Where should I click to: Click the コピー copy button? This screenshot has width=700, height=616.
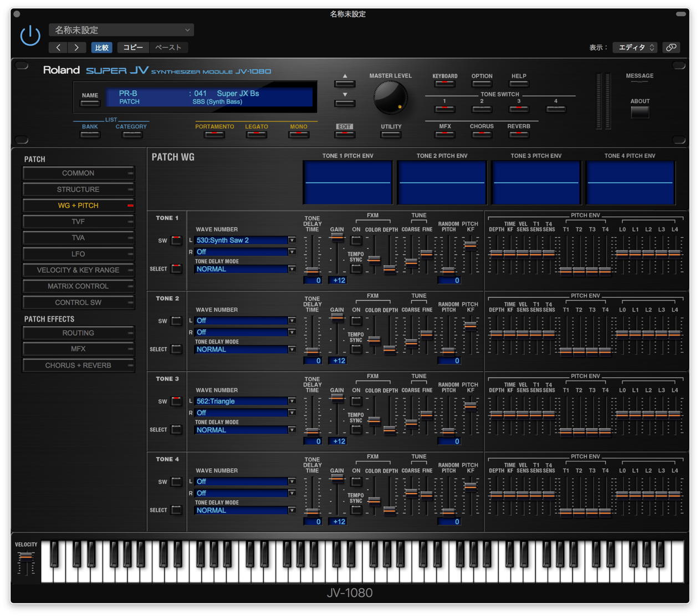coord(132,47)
